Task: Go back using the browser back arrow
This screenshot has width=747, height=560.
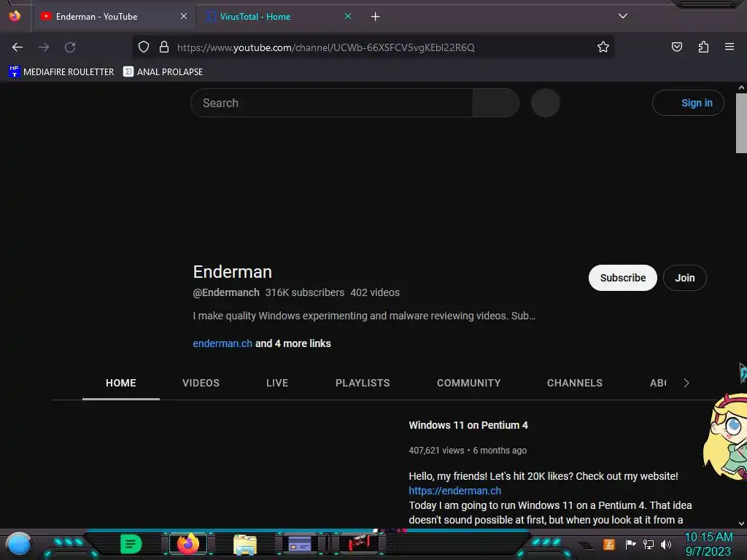Action: 18,47
